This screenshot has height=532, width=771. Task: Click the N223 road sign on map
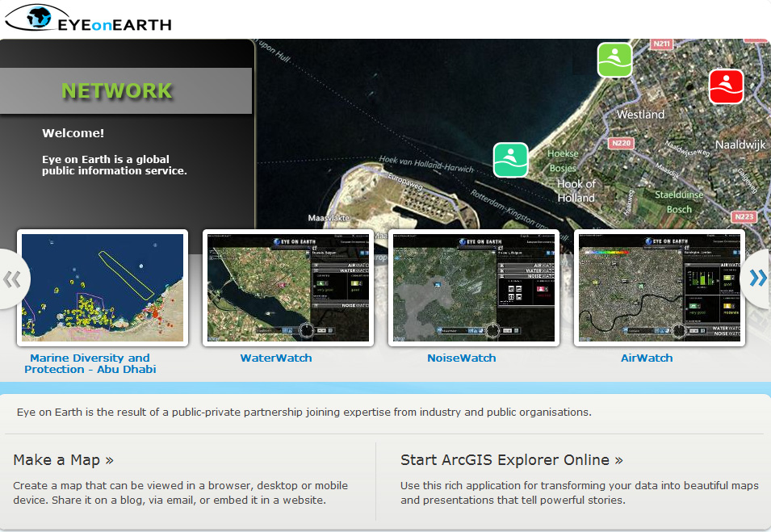point(744,216)
